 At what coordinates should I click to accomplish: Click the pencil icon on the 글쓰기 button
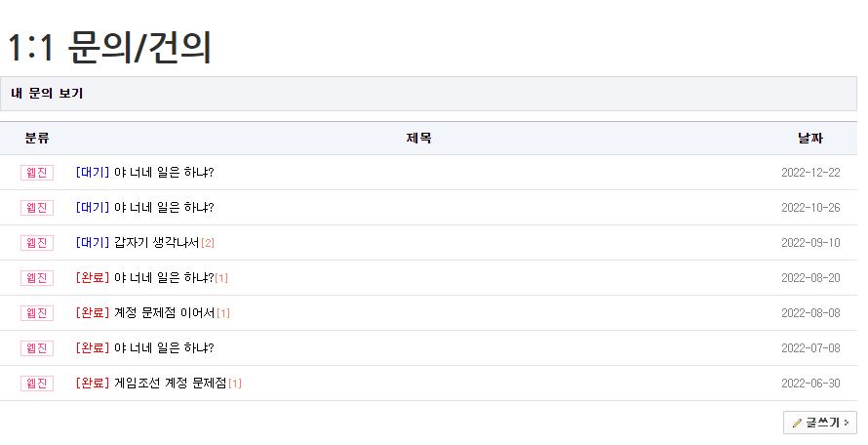click(x=797, y=423)
